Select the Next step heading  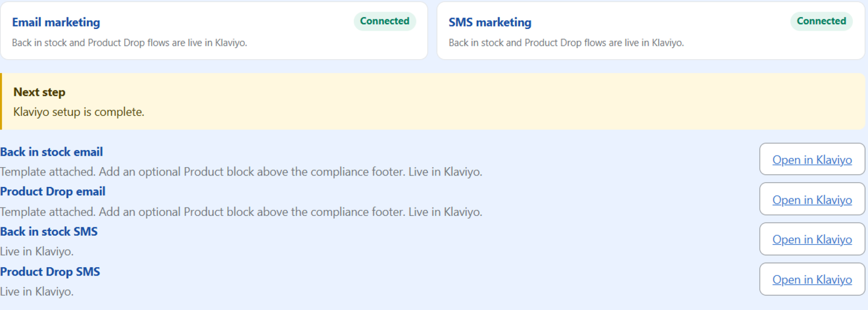pos(39,92)
